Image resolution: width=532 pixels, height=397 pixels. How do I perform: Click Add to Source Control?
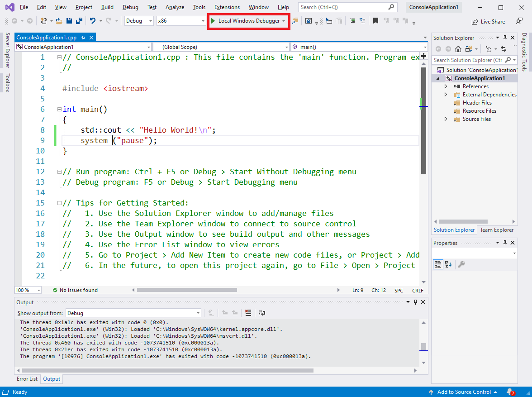pos(463,392)
